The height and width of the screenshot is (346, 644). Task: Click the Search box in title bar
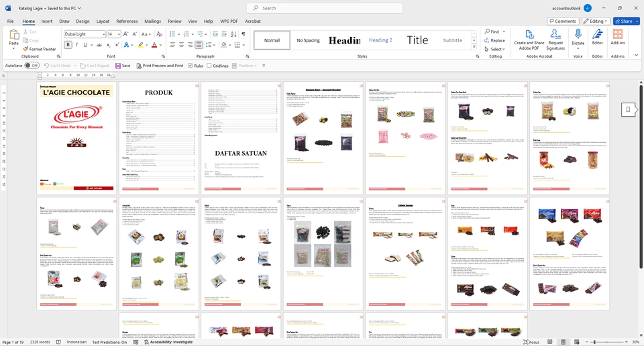(x=325, y=8)
